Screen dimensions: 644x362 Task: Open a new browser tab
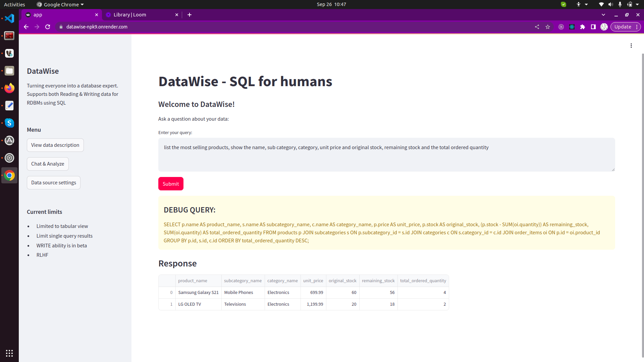(x=190, y=15)
